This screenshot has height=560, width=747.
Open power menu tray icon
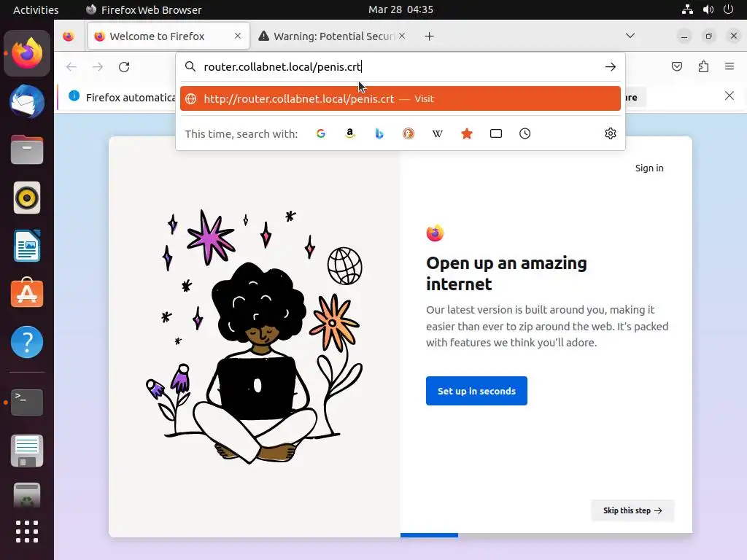coord(729,9)
